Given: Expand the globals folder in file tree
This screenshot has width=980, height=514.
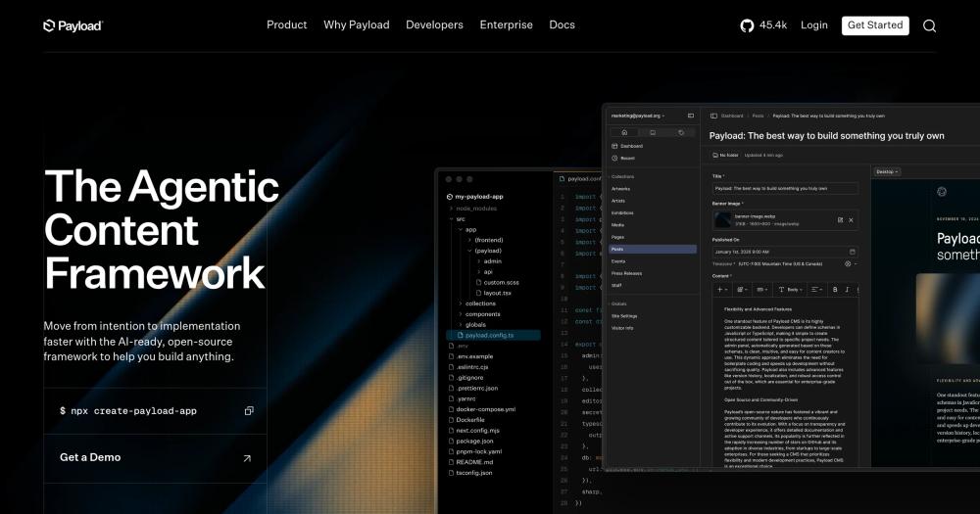Looking at the screenshot, I should (472, 325).
